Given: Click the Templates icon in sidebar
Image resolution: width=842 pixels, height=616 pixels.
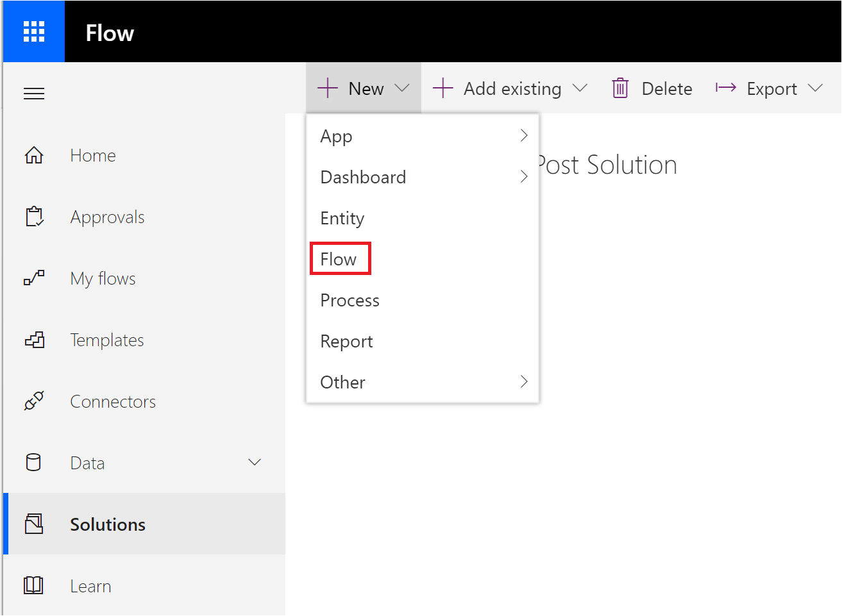Looking at the screenshot, I should click(34, 340).
